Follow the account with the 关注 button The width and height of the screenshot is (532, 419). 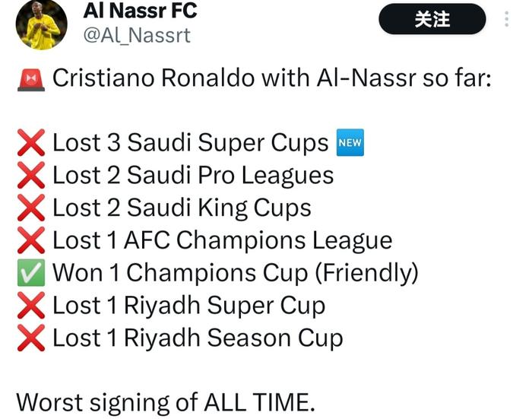point(432,19)
